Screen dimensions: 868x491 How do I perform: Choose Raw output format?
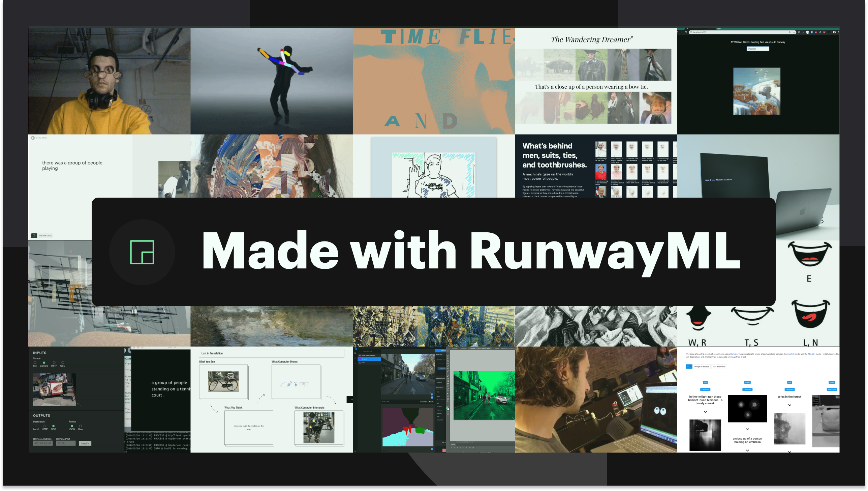point(80,426)
